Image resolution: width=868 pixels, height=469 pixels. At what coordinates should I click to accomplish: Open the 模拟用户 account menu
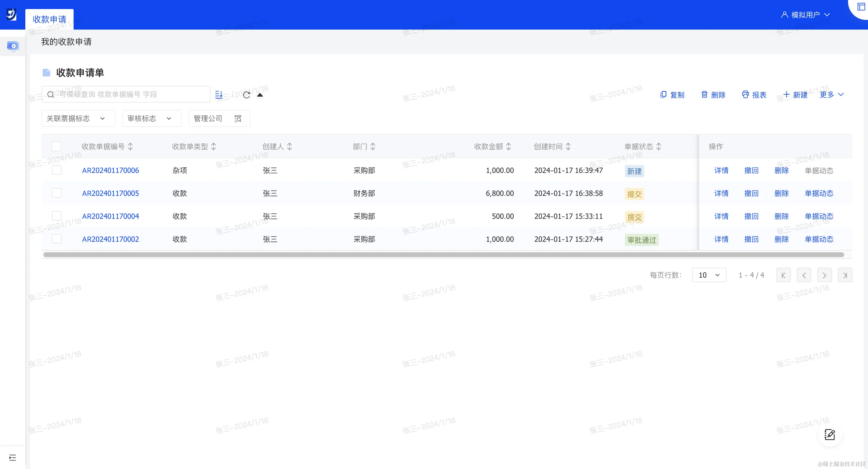(806, 15)
